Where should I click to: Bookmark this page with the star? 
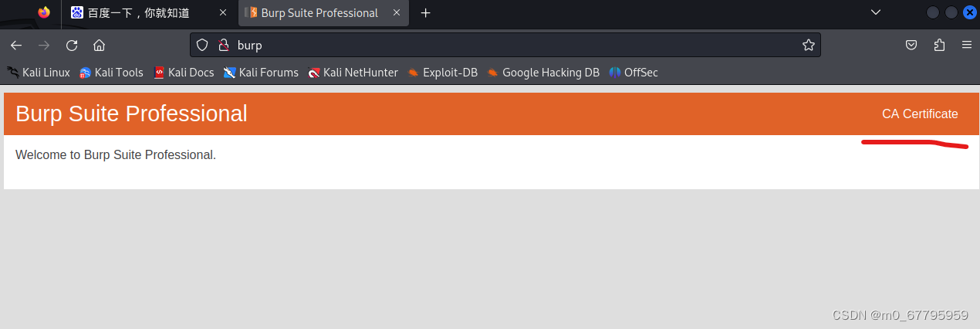coord(809,45)
